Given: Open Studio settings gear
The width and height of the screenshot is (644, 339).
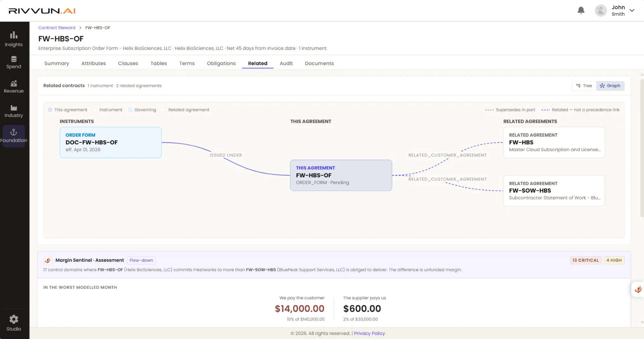Looking at the screenshot, I should coord(14,319).
